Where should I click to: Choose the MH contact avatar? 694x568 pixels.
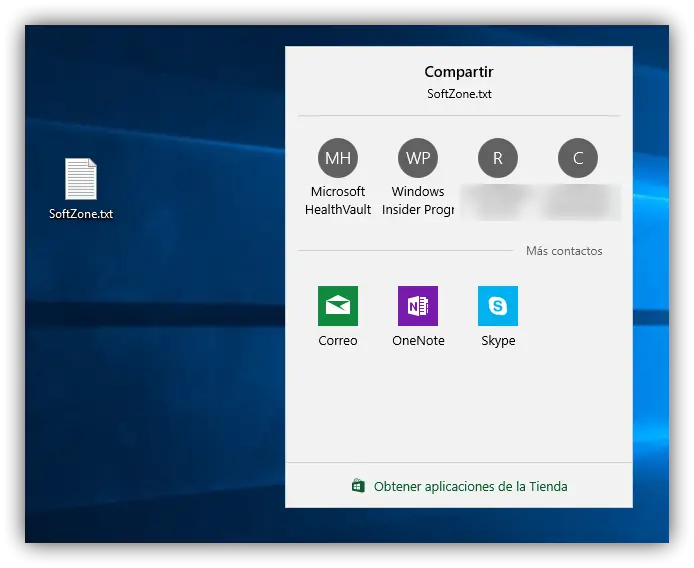(x=338, y=158)
